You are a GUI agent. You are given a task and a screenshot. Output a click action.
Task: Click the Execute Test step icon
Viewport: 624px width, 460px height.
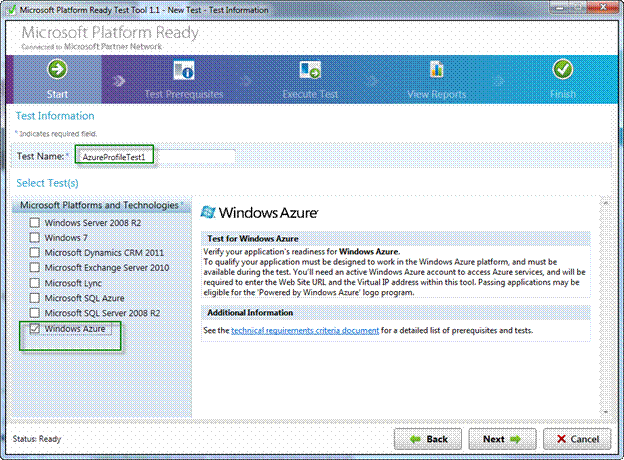coord(310,70)
